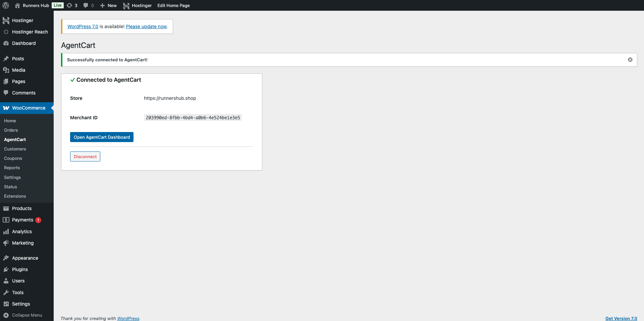This screenshot has height=321, width=644.
Task: Click the Posts pushpin icon
Action: click(6, 59)
